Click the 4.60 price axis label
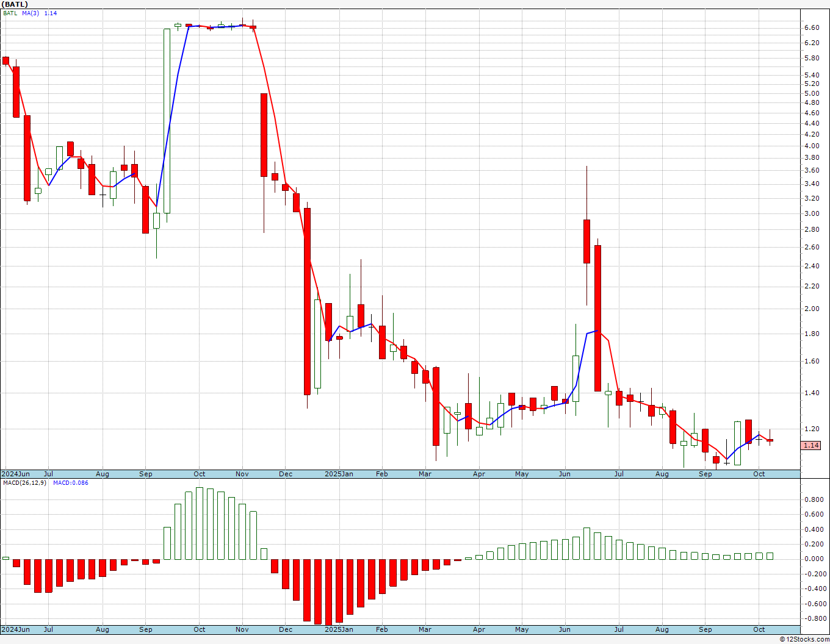The height and width of the screenshot is (644, 830). [x=812, y=113]
